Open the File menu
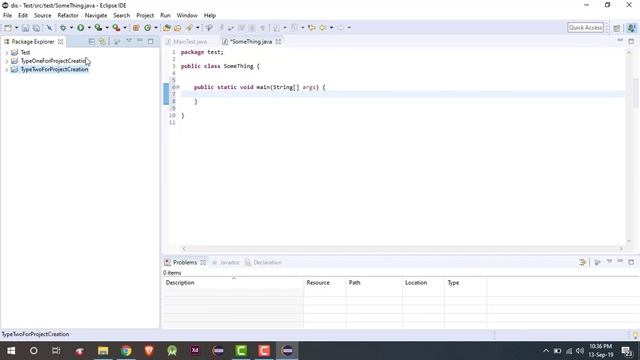The height and width of the screenshot is (360, 640). point(7,15)
